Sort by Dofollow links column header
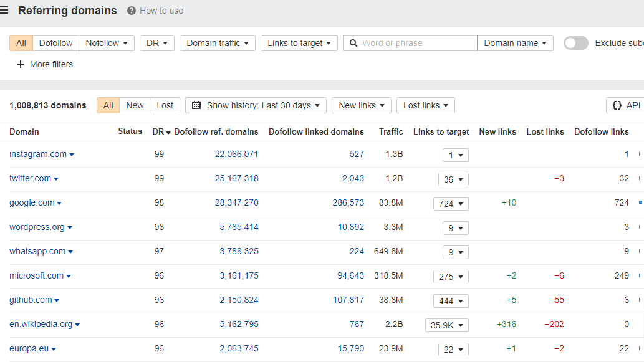Viewport: 644px width, 362px height. point(601,131)
